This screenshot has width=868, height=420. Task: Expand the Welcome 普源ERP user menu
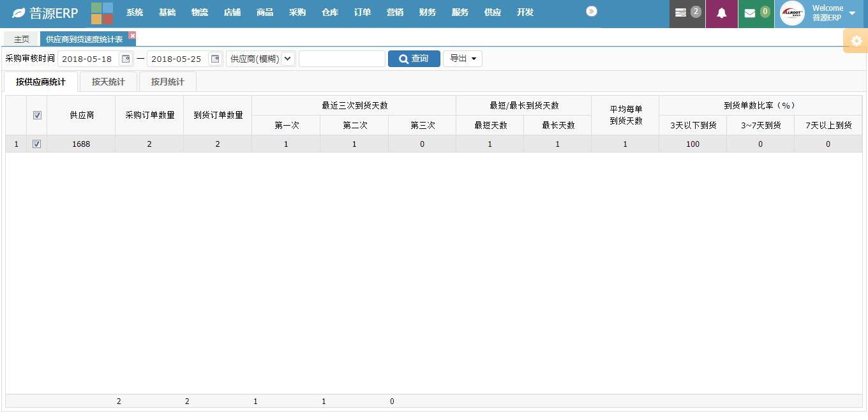(x=852, y=13)
